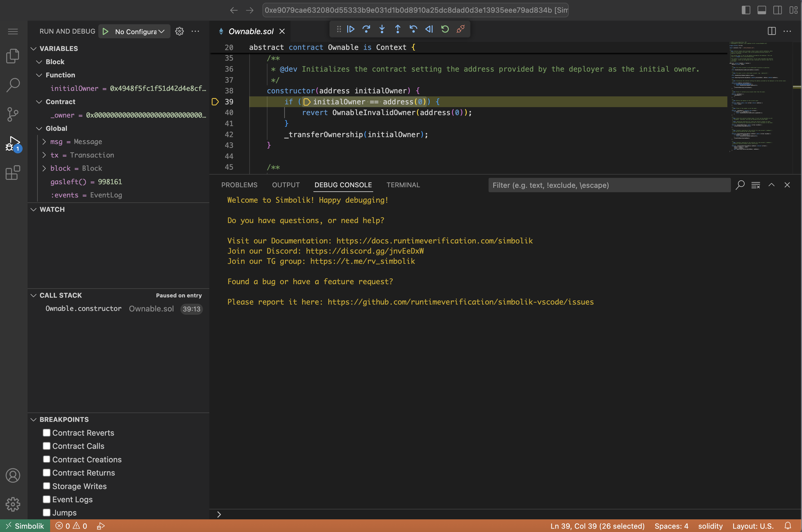
Task: Select the DEBUG CONSOLE tab
Action: 343,185
